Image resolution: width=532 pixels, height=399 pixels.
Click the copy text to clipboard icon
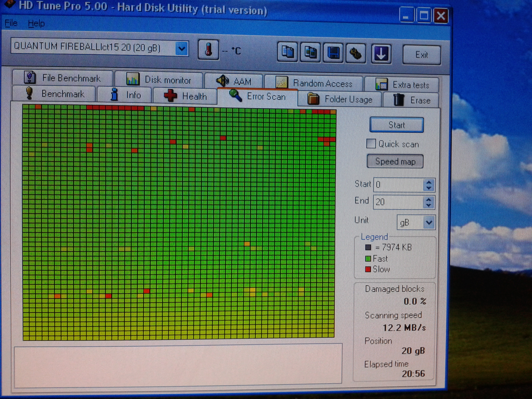[x=287, y=52]
